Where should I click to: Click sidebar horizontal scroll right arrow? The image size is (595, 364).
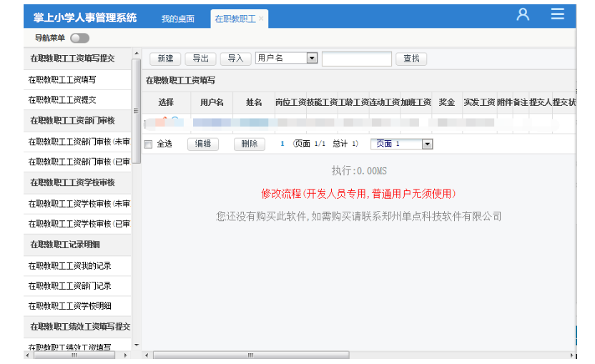126,355
